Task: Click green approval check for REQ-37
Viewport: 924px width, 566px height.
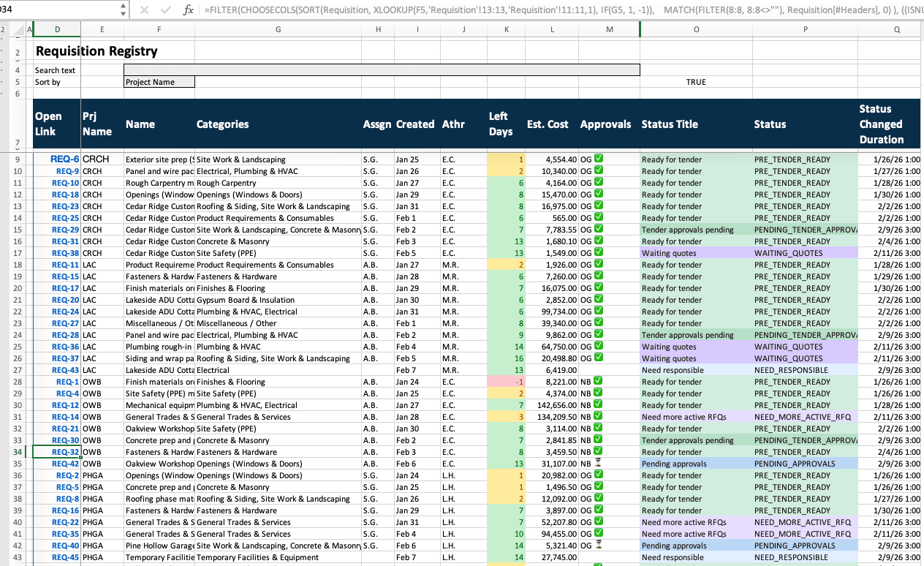Action: pyautogui.click(x=599, y=358)
